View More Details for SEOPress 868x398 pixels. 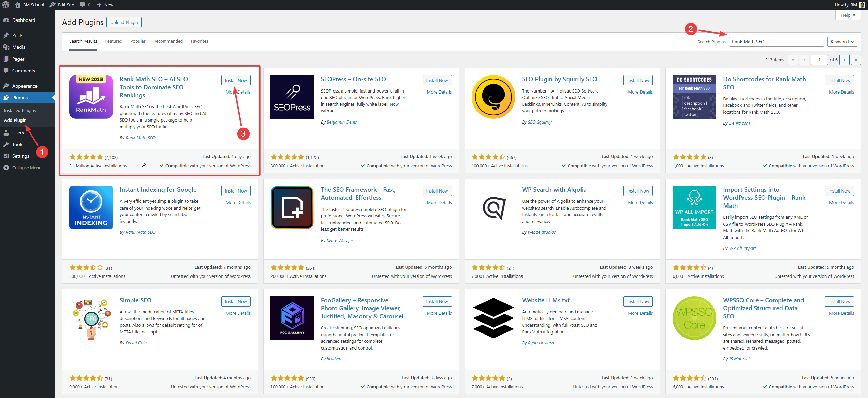point(439,92)
